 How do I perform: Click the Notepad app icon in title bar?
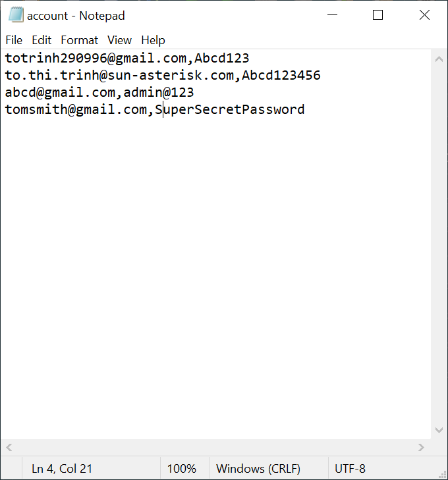(16, 15)
